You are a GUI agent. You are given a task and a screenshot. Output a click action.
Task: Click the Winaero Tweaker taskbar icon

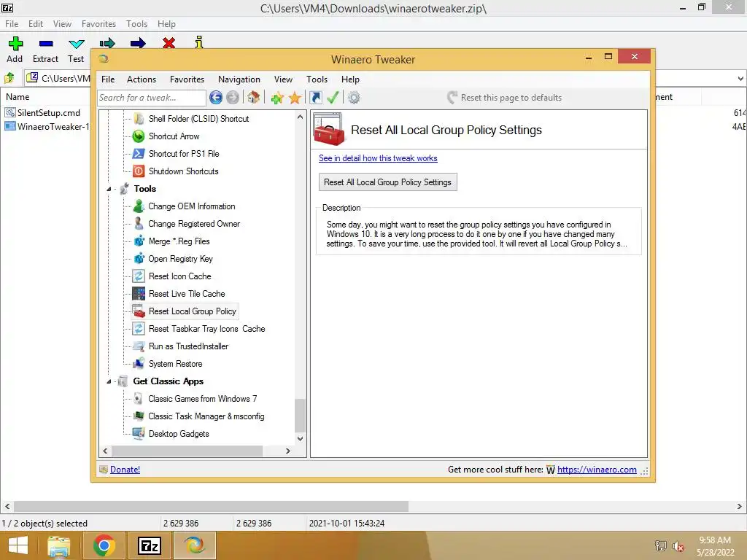[x=194, y=545]
